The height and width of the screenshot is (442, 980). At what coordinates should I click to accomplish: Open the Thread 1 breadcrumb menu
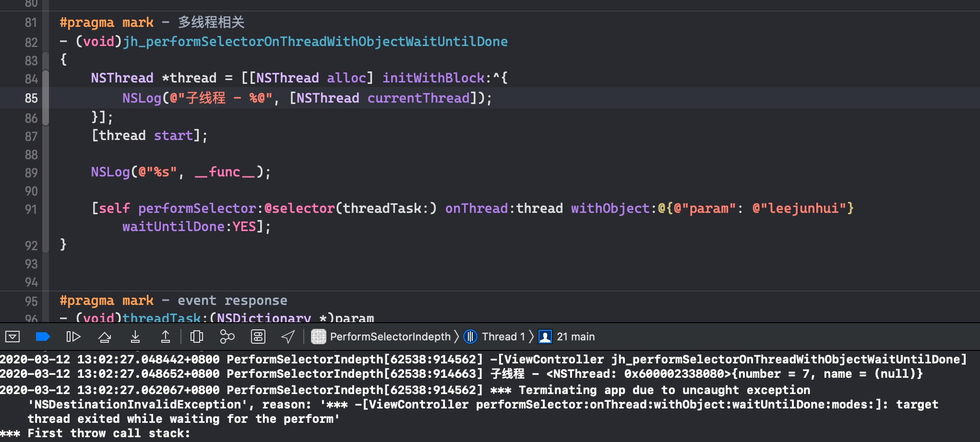pyautogui.click(x=503, y=337)
